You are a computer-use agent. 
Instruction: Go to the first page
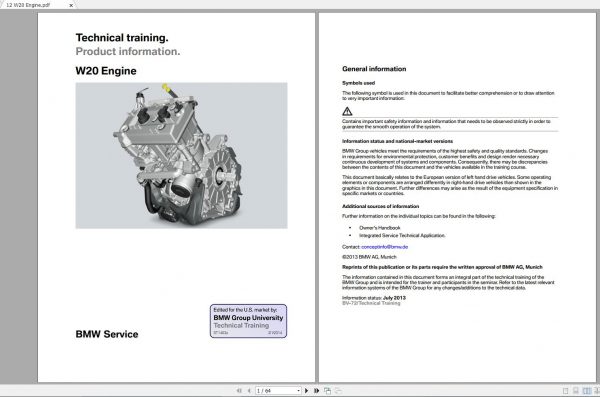click(239, 390)
